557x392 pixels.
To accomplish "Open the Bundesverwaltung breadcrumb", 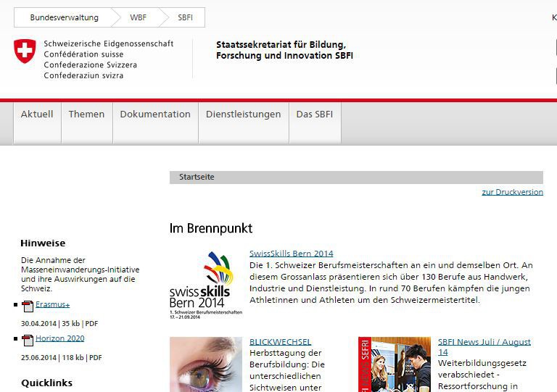I will click(65, 17).
